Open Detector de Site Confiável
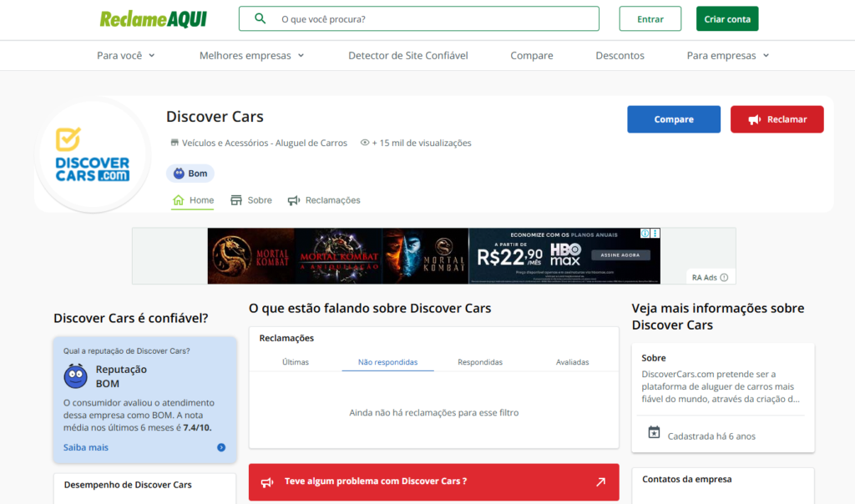Image resolution: width=855 pixels, height=504 pixels. tap(407, 56)
